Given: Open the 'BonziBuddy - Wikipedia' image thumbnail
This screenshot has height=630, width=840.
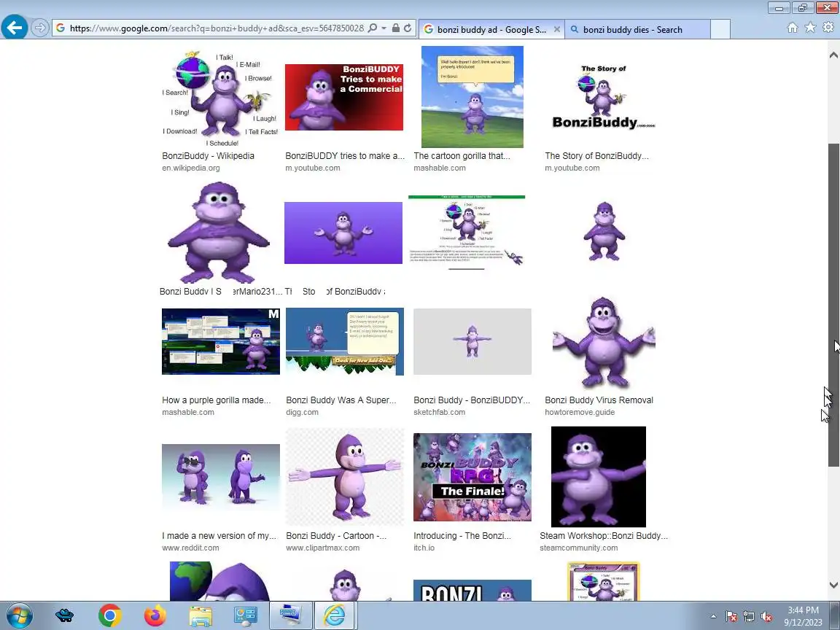Looking at the screenshot, I should click(x=220, y=98).
